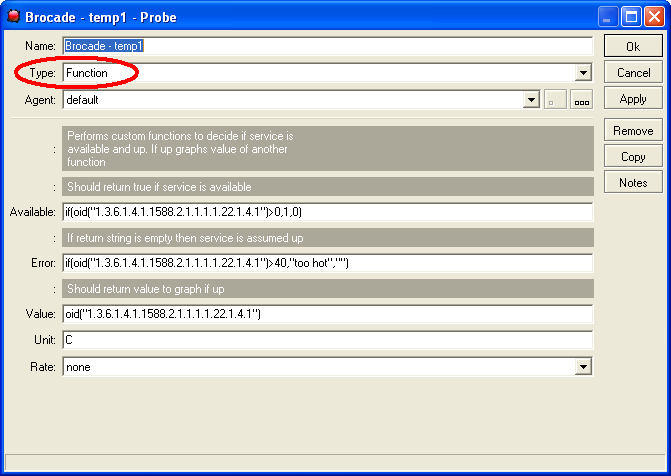Screen dimensions: 671x476
Task: Click the Ok button
Action: pyautogui.click(x=633, y=46)
